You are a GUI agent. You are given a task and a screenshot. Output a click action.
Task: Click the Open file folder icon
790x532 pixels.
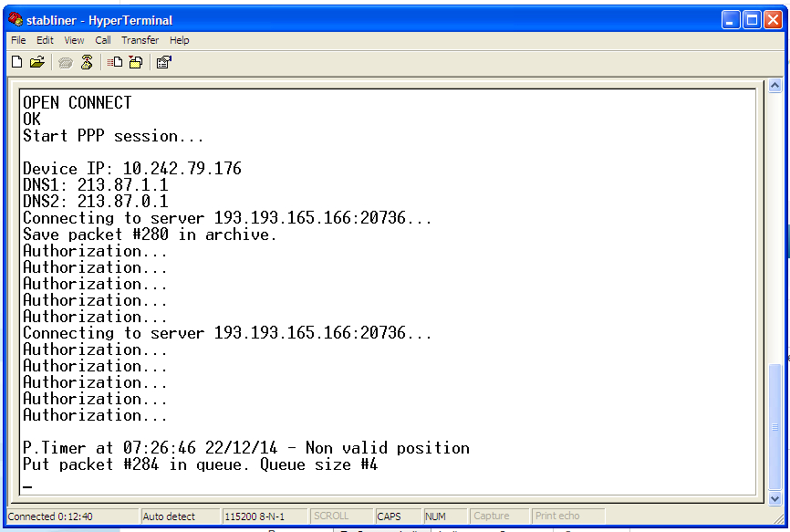point(37,62)
